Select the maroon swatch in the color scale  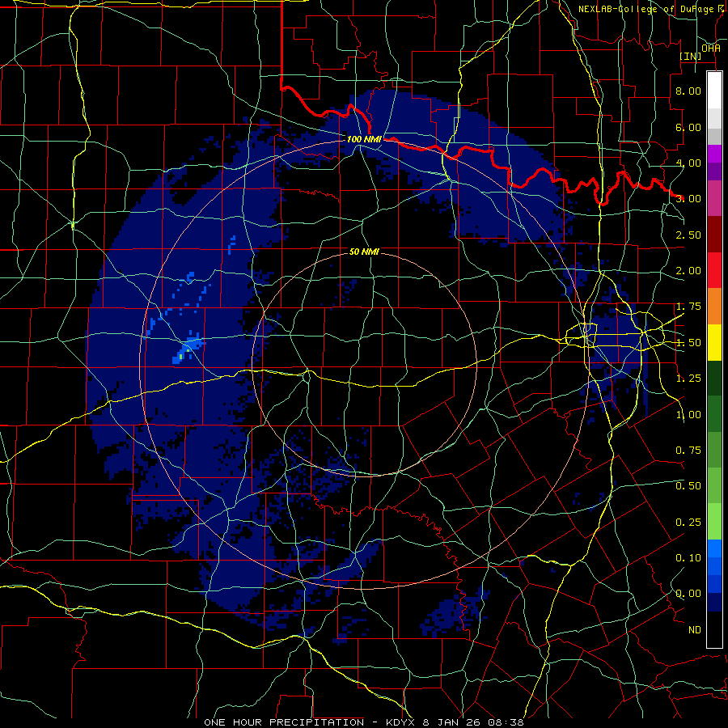(x=714, y=235)
